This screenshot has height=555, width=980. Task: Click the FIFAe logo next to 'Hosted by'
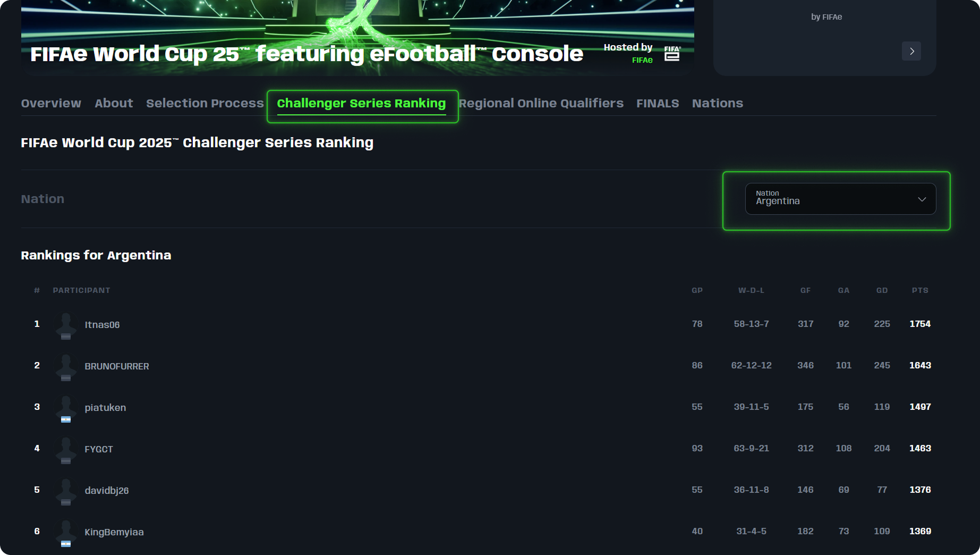click(672, 53)
